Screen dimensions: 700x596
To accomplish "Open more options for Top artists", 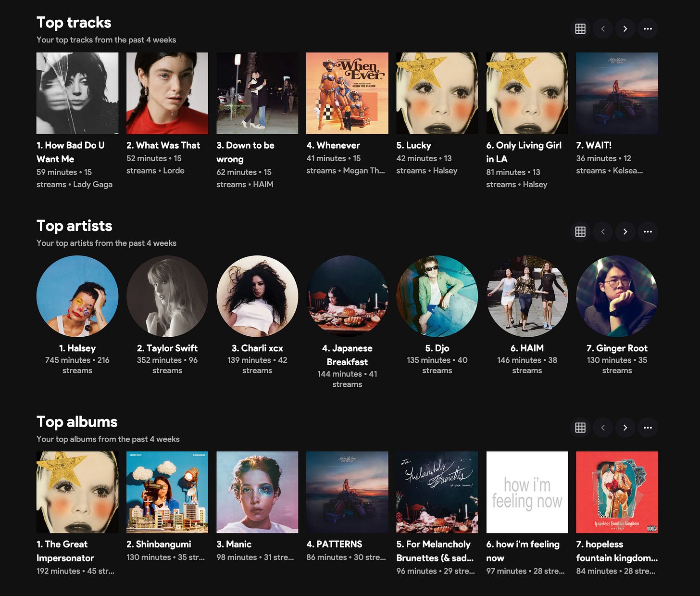I will (x=648, y=232).
